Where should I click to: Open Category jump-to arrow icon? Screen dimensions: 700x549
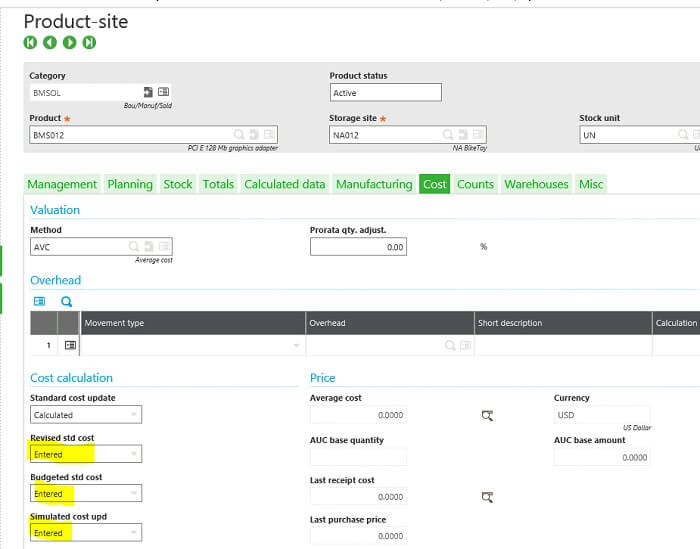148,92
